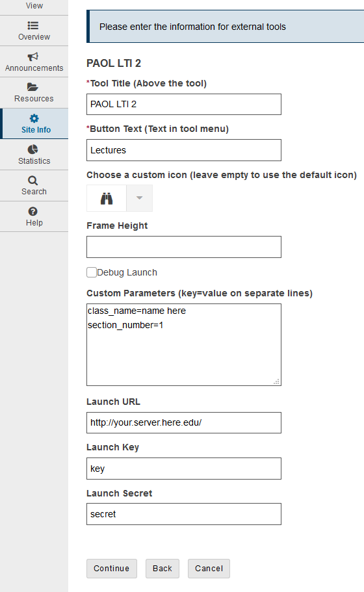Click the Continue button
This screenshot has height=592, width=364.
click(112, 569)
